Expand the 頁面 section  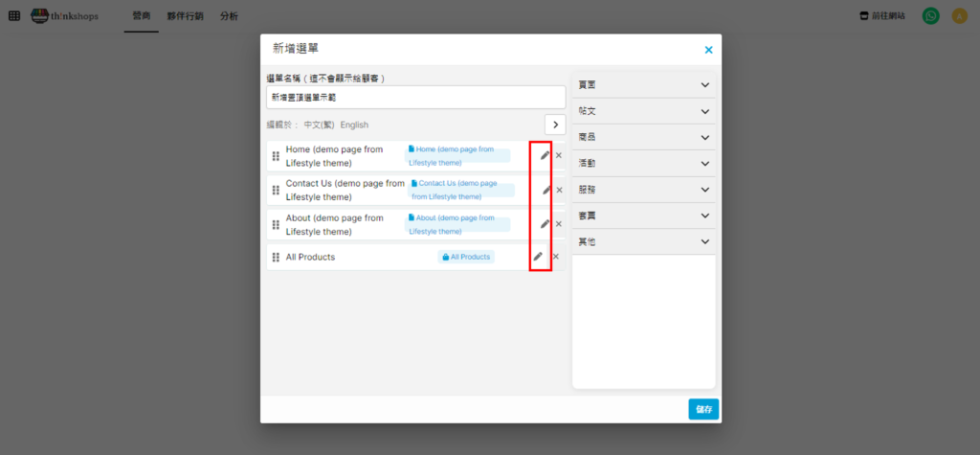pyautogui.click(x=644, y=85)
